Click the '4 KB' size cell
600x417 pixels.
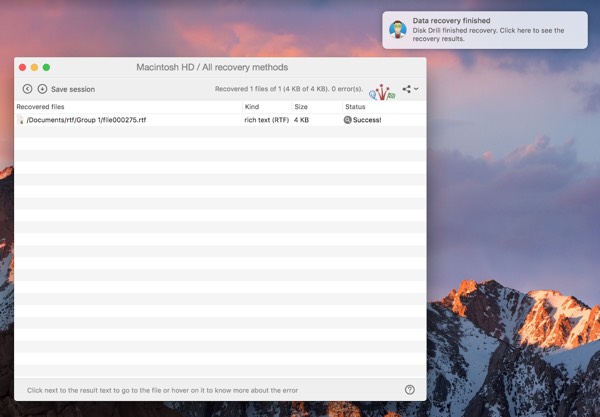pyautogui.click(x=302, y=120)
